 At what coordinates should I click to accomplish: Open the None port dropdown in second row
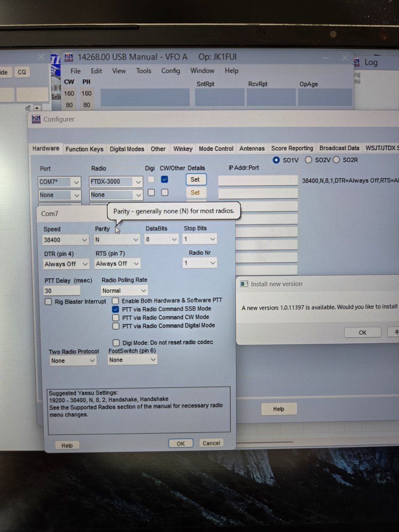click(x=60, y=195)
